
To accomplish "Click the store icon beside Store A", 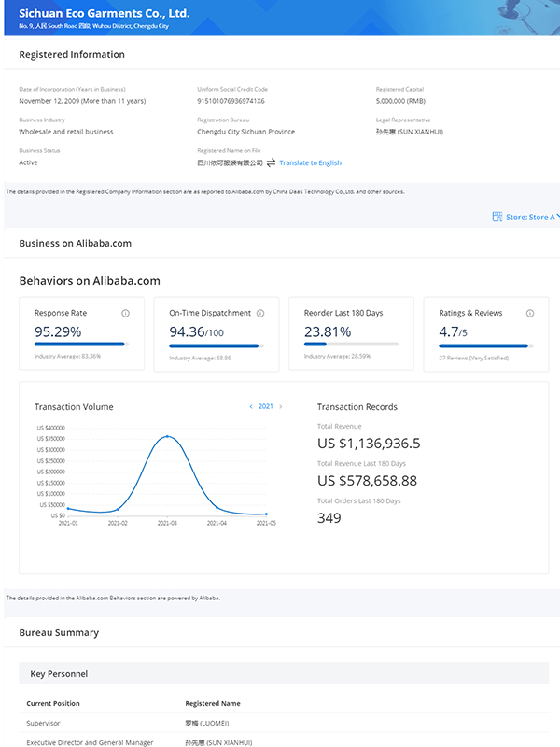I will 497,217.
